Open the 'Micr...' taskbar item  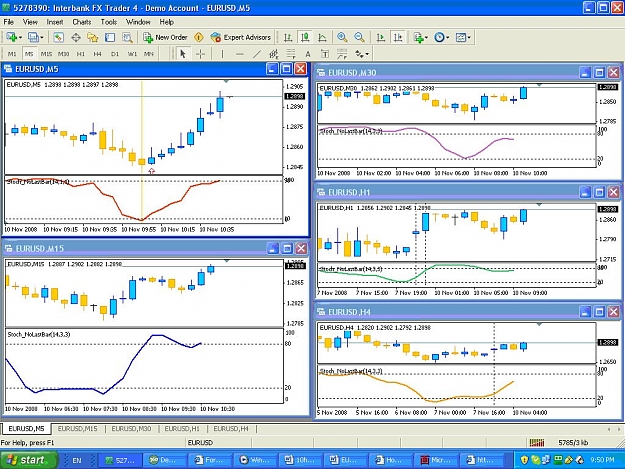point(435,460)
